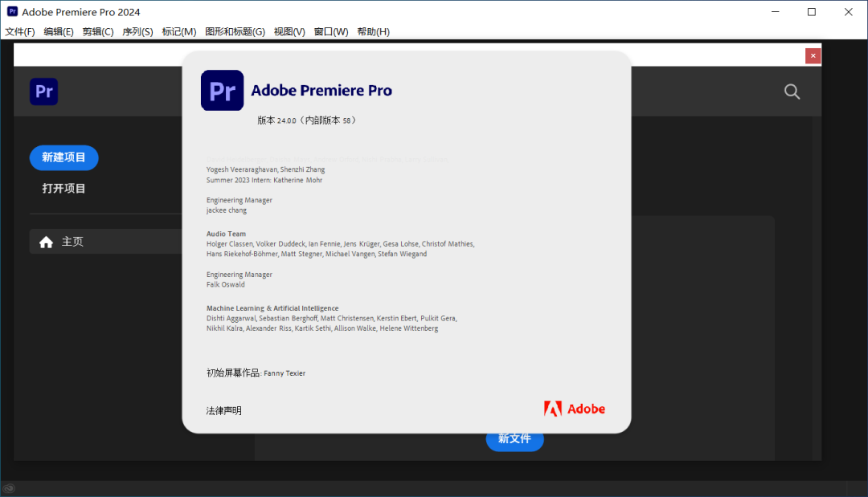Click 打开项目 link
Screen dimensions: 868x497
(63, 189)
